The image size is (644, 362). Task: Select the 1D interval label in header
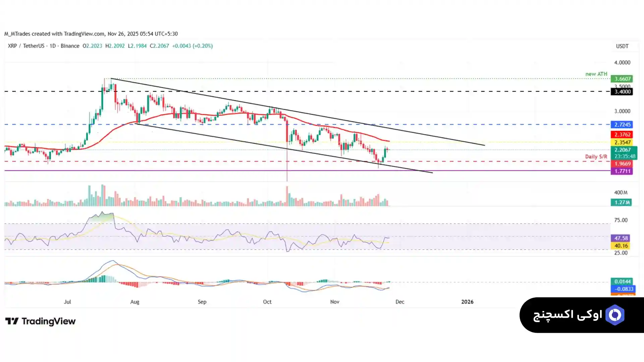[x=52, y=46]
